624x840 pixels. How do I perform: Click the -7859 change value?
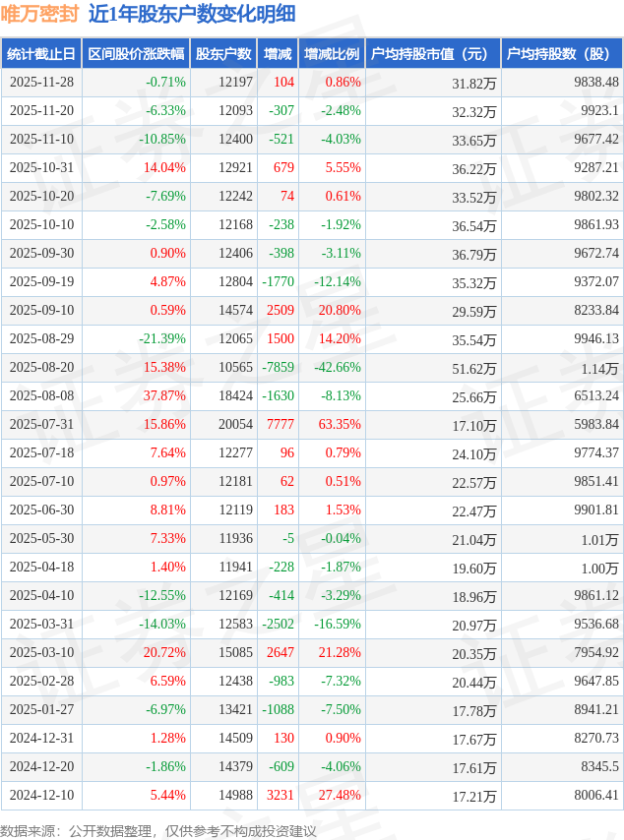pos(279,368)
